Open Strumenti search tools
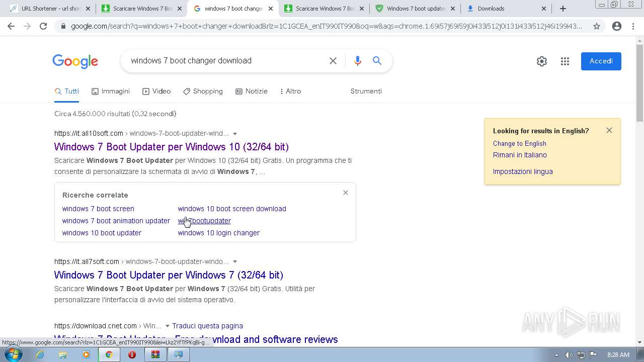Image resolution: width=644 pixels, height=362 pixels. [x=366, y=92]
